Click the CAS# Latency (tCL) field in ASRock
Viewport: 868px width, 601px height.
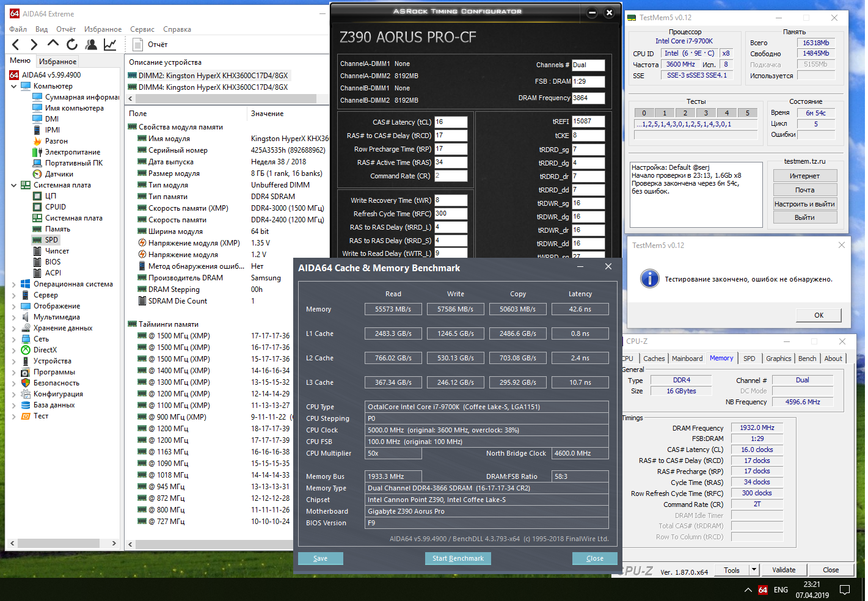pos(451,122)
